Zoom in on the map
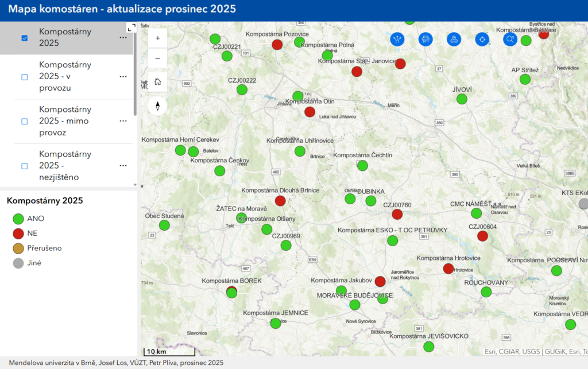Image resolution: width=588 pixels, height=369 pixels. (157, 38)
